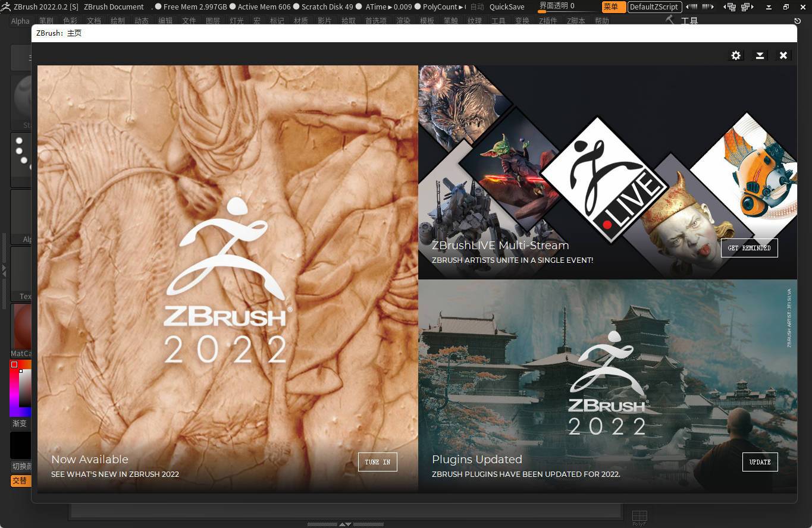This screenshot has height=528, width=812.
Task: Open the Z脚本 menu
Action: pyautogui.click(x=576, y=21)
